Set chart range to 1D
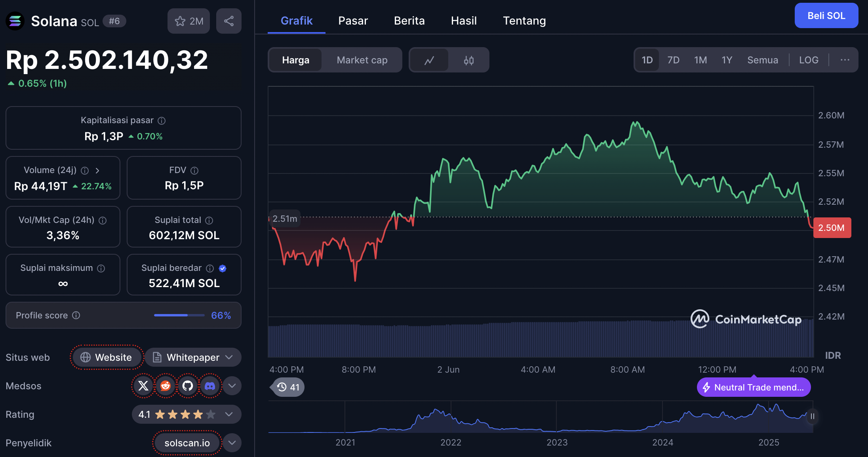 (x=647, y=60)
